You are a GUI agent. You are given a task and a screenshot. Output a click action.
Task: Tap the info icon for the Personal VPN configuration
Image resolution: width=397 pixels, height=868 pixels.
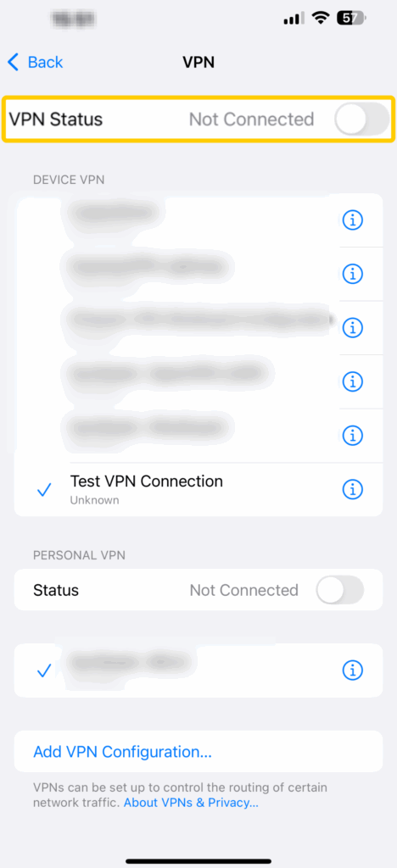pyautogui.click(x=353, y=670)
